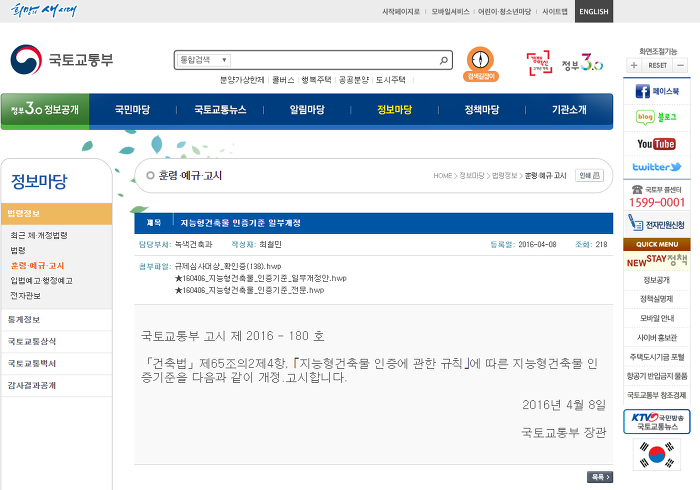Expand the 국토교통백서 sidebar section
The height and width of the screenshot is (490, 700).
[57, 364]
